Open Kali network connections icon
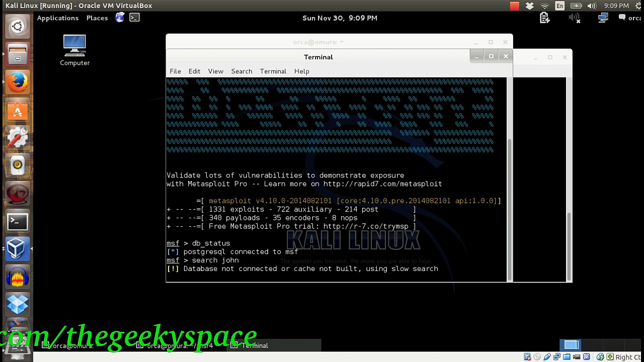 click(603, 18)
